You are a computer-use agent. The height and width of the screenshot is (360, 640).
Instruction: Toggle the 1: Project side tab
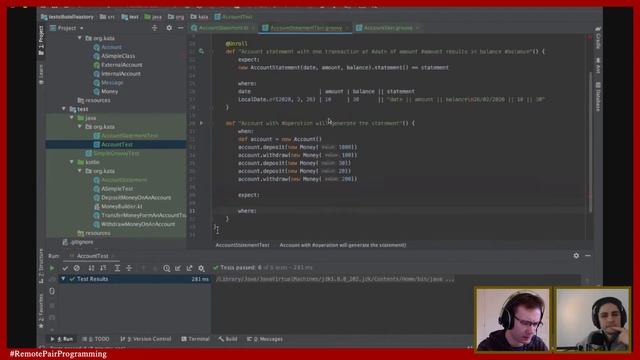point(41,40)
